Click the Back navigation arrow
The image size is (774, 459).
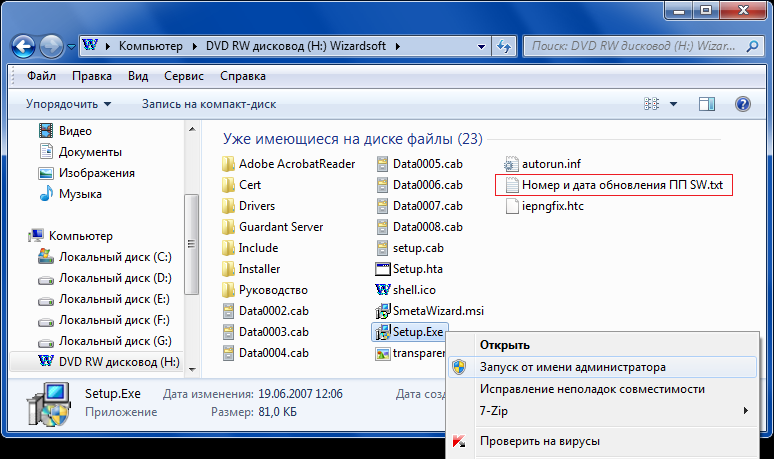pos(23,47)
